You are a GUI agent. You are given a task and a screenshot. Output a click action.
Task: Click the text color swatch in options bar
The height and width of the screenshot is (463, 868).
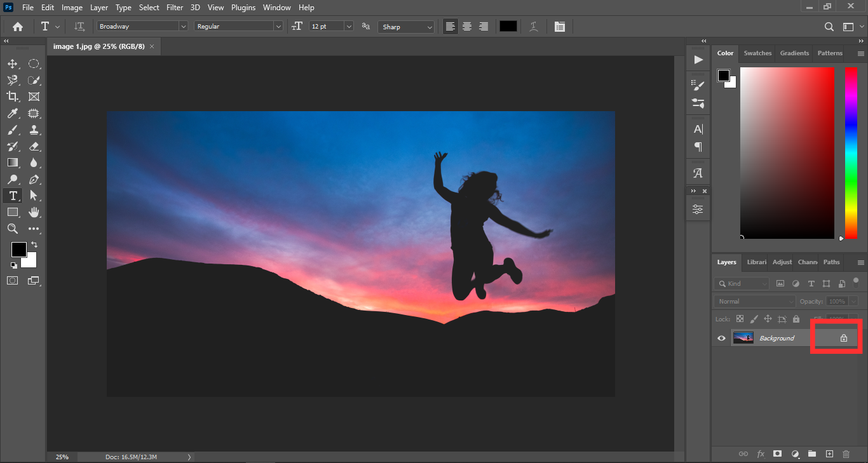pyautogui.click(x=508, y=27)
